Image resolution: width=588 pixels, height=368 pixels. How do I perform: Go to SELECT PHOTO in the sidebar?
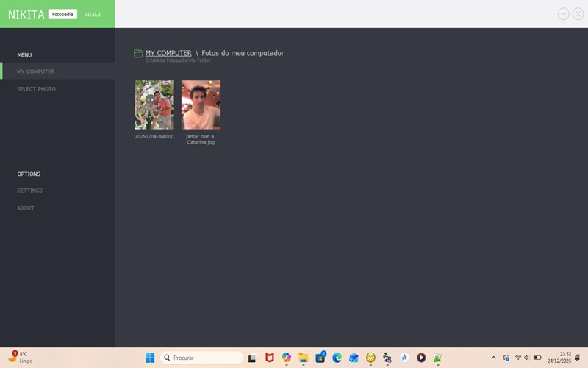point(36,89)
